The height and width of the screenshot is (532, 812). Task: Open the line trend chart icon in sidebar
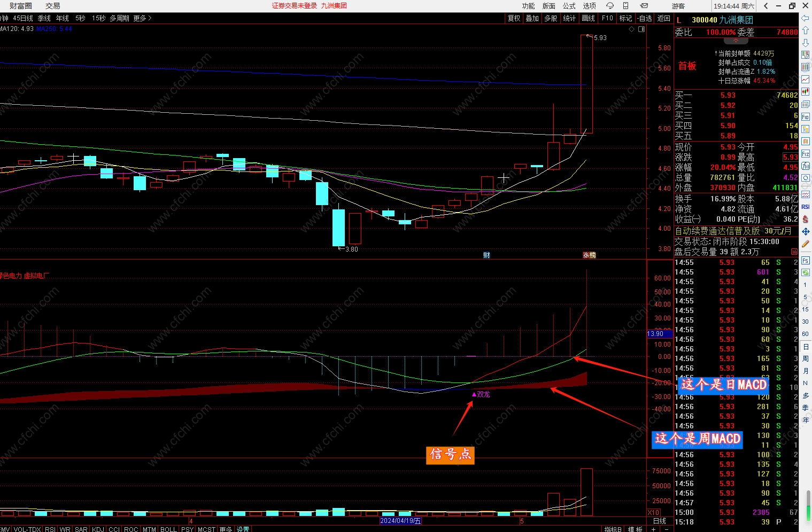click(x=805, y=80)
